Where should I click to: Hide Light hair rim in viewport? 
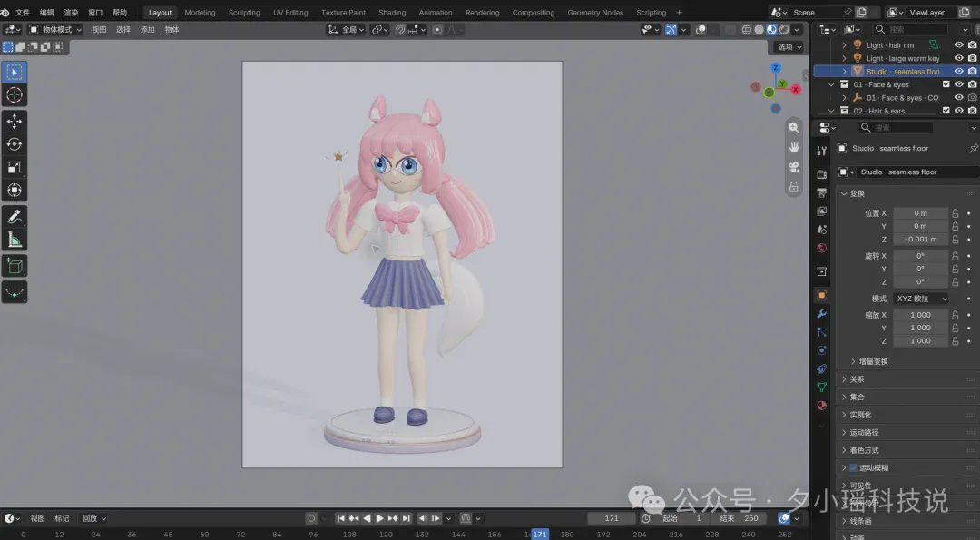pos(959,45)
